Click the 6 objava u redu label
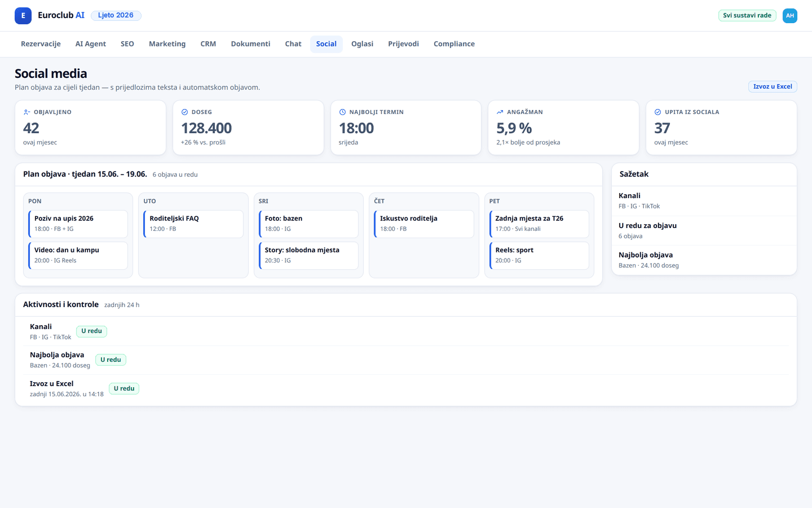This screenshot has width=812, height=508. 175,175
